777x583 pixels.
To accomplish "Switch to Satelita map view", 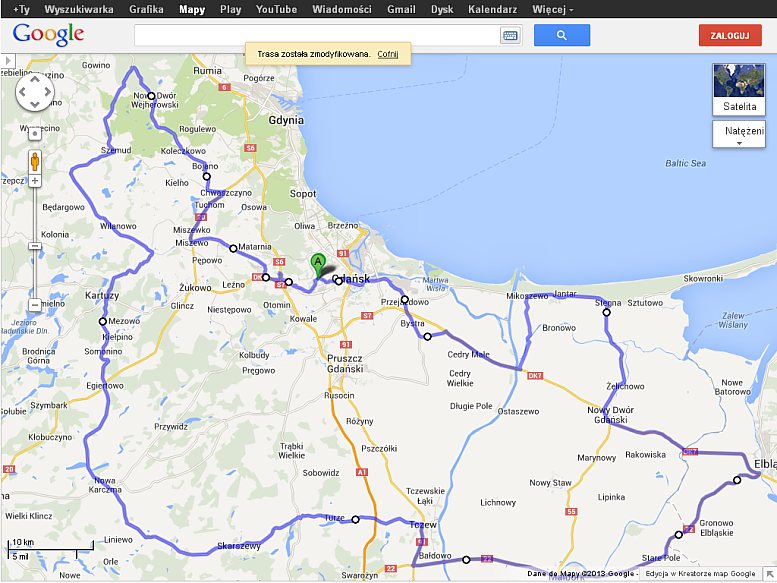I will coord(739,90).
